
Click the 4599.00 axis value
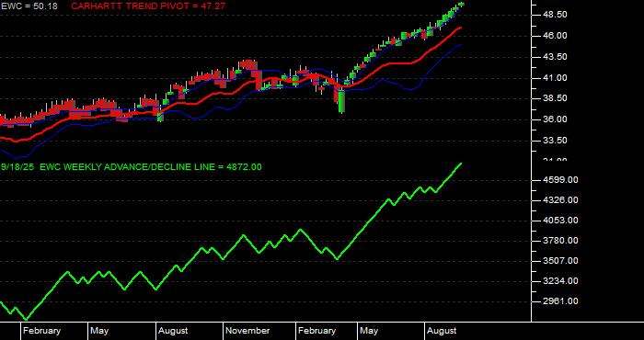560,180
